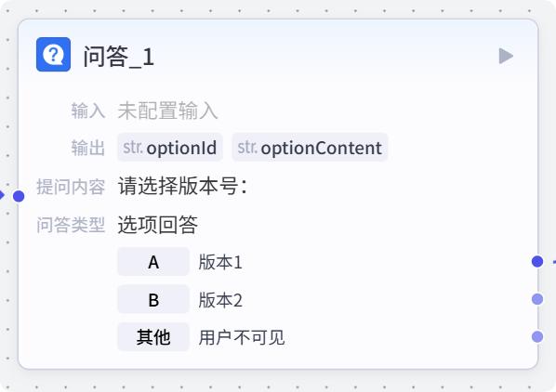Click the 选项回答 answer type value
The image size is (556, 392).
pyautogui.click(x=158, y=225)
